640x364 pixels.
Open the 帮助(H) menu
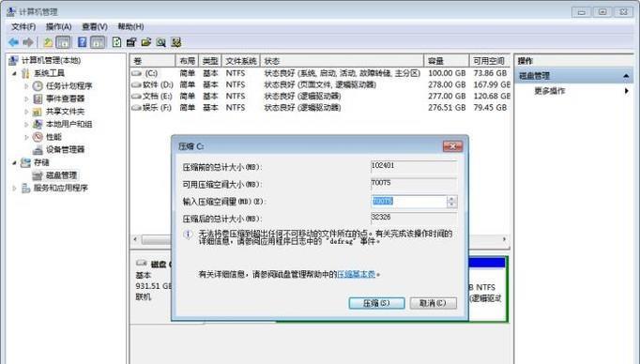point(130,27)
